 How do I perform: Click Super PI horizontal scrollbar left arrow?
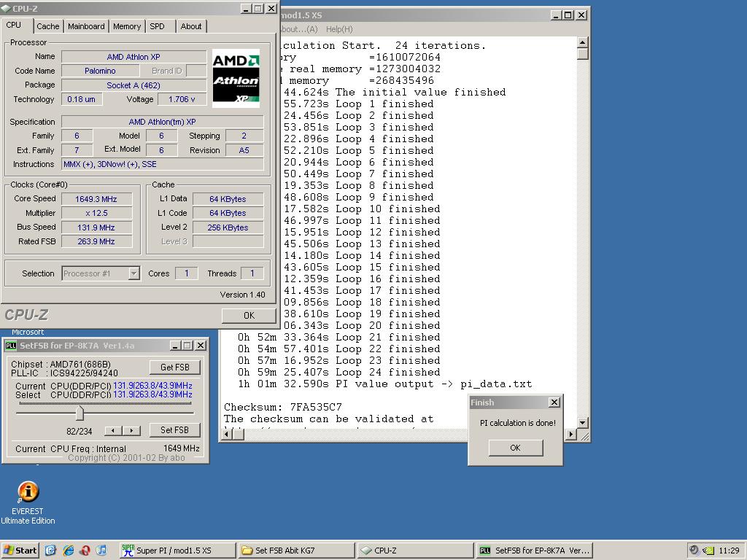228,434
